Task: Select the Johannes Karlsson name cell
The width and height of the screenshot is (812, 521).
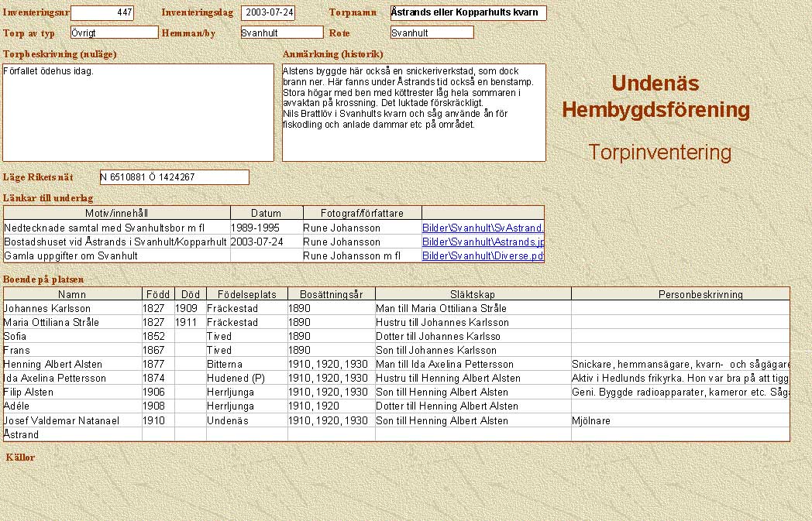Action: pyautogui.click(x=72, y=308)
